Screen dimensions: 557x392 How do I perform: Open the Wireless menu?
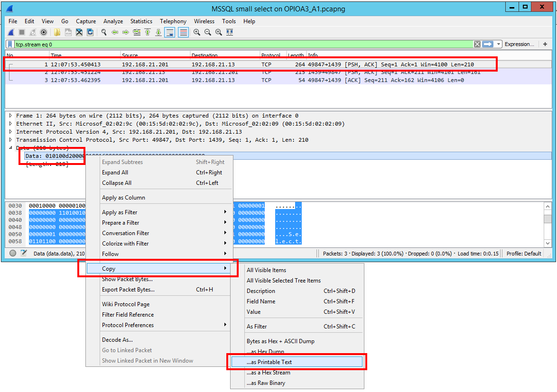tap(204, 21)
